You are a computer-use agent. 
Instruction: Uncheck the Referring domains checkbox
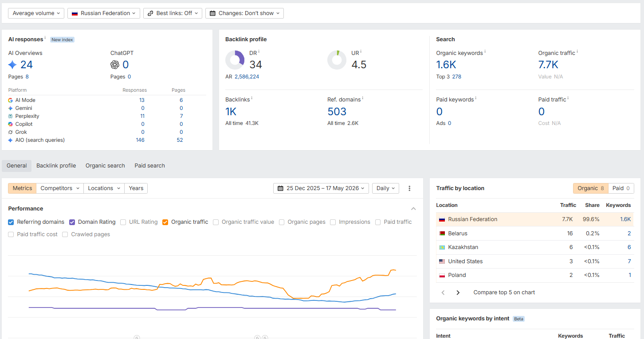[11, 222]
